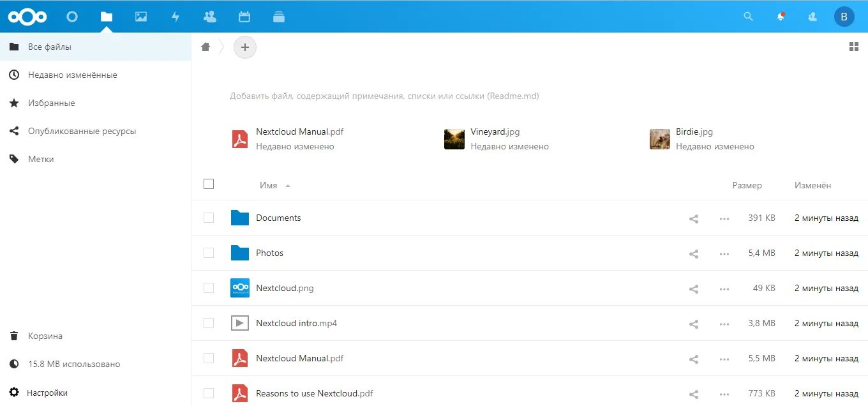Open recent Birdie.jpg recommendation

(x=702, y=139)
